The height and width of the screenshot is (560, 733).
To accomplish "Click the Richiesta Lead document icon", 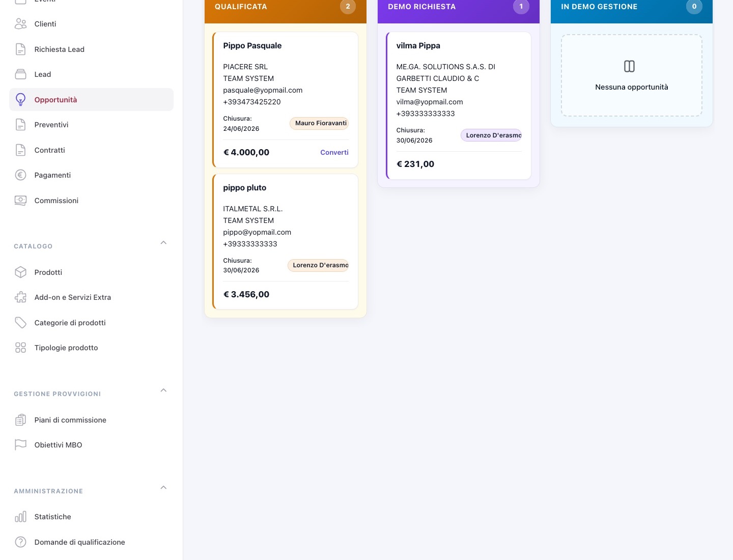I will click(x=20, y=49).
